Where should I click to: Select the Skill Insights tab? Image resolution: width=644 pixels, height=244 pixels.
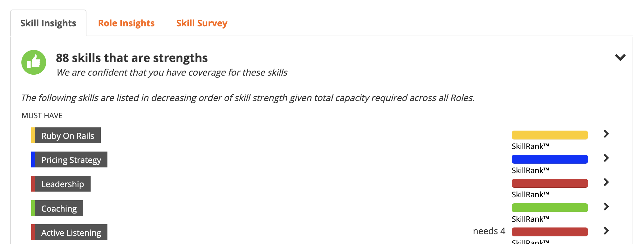[48, 23]
